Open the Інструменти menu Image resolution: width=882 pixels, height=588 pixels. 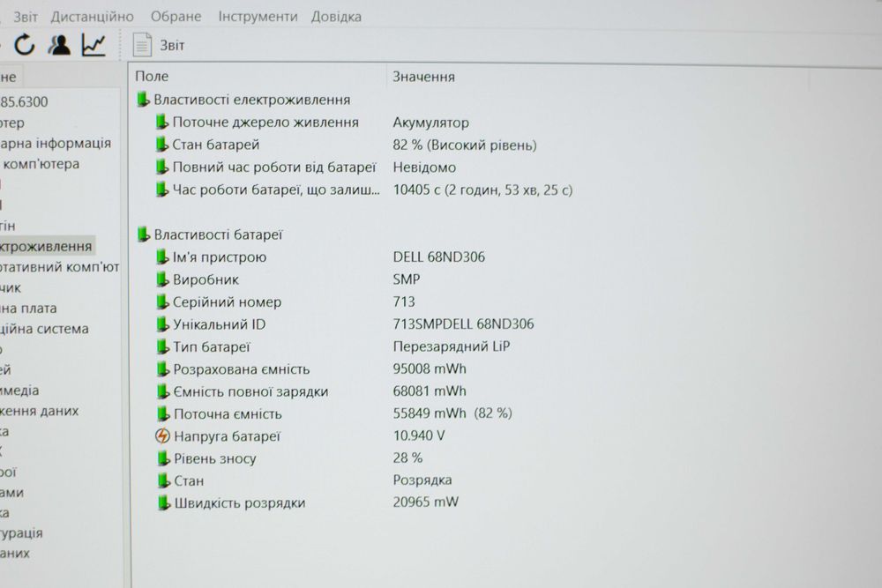(258, 17)
